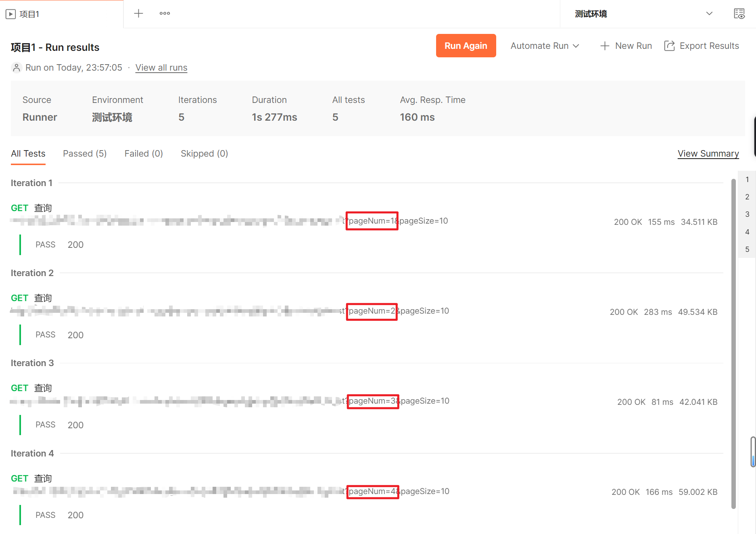The width and height of the screenshot is (756, 534).
Task: Jump to iteration 3 in side index
Action: click(x=747, y=214)
